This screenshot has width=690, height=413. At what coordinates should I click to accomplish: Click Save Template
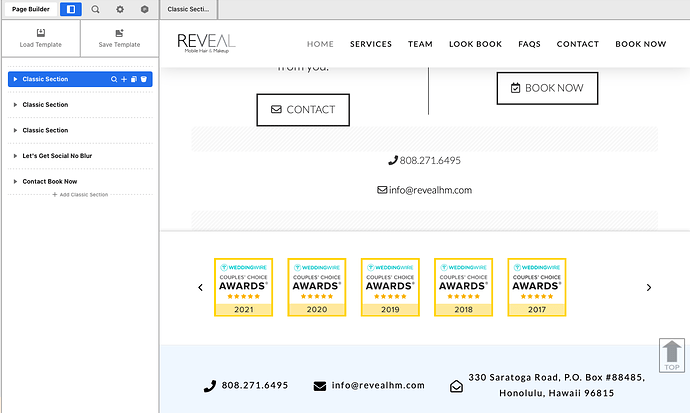coord(119,39)
